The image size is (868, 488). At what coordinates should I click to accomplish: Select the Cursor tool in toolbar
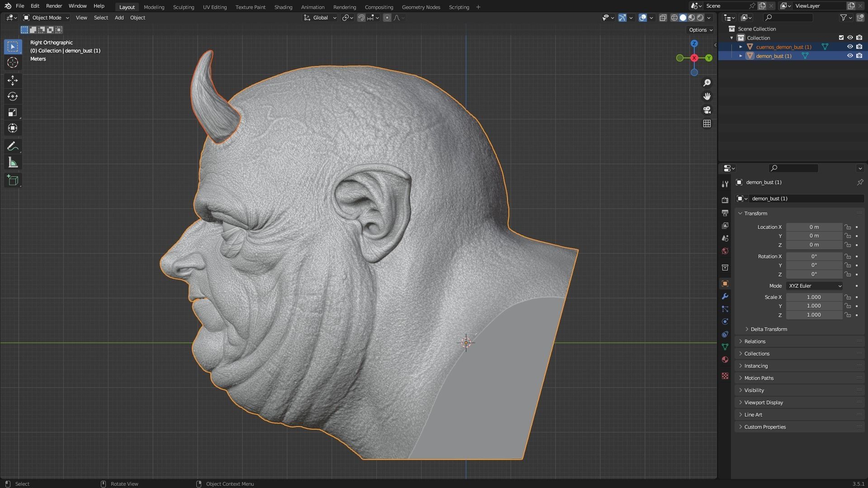coord(13,62)
